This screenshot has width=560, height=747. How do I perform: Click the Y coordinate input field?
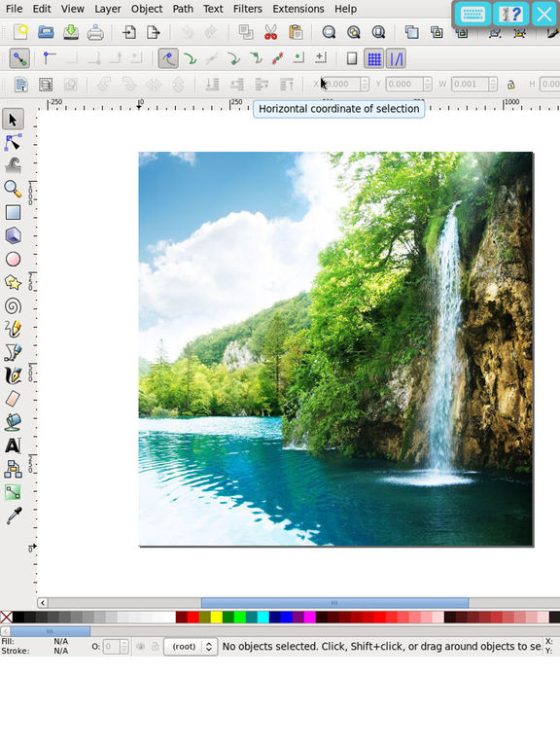tap(404, 85)
